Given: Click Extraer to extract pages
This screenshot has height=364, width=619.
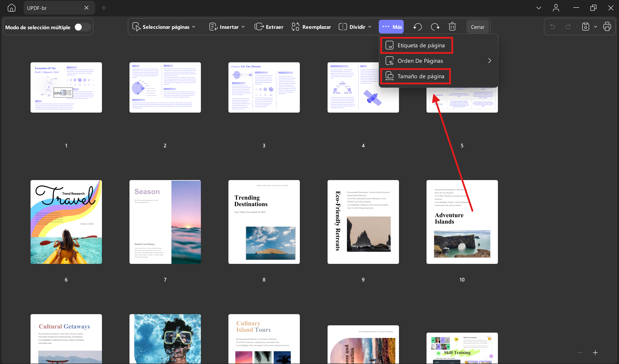Looking at the screenshot, I should coord(269,27).
